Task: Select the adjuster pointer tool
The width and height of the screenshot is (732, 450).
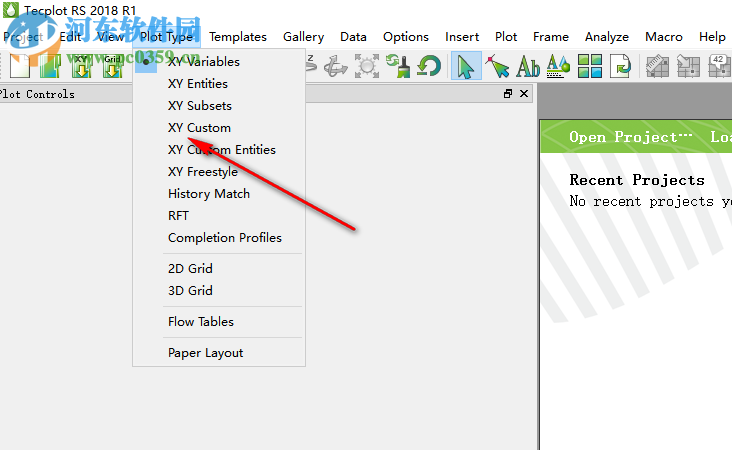Action: (497, 66)
